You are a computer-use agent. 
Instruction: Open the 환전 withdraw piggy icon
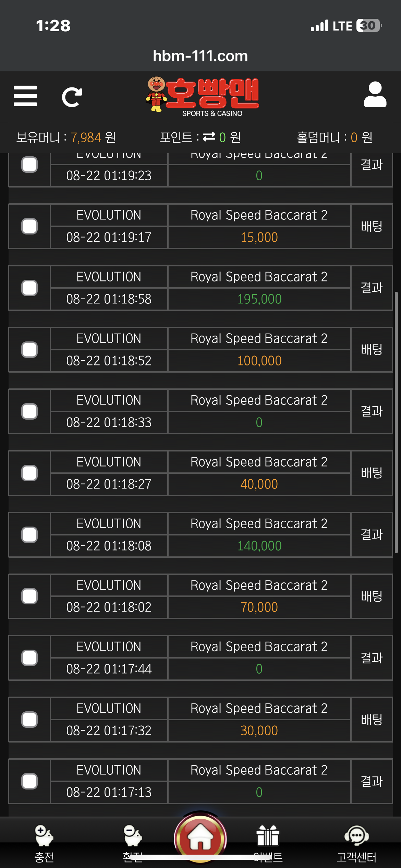pyautogui.click(x=133, y=836)
